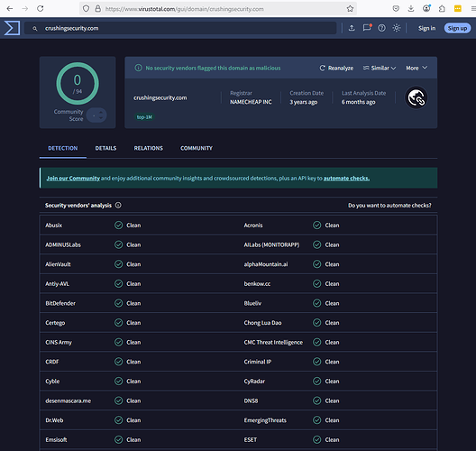This screenshot has width=476, height=451.
Task: Bookmark this page with the star icon
Action: 350,8
